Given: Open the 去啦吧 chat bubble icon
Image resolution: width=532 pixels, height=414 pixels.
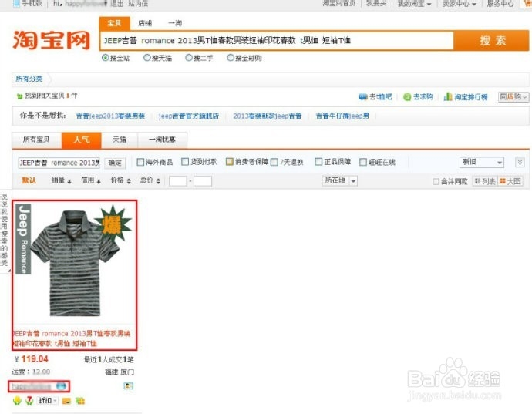Looking at the screenshot, I should click(x=363, y=97).
